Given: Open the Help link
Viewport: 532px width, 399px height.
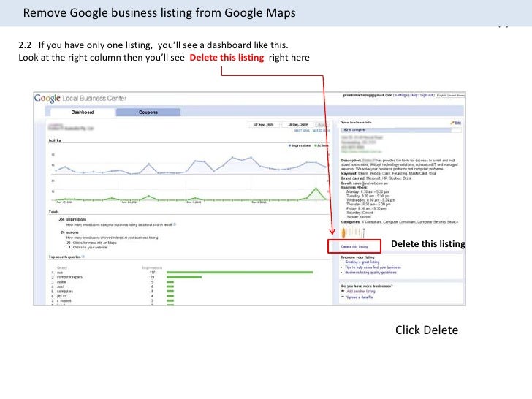Looking at the screenshot, I should pos(414,95).
